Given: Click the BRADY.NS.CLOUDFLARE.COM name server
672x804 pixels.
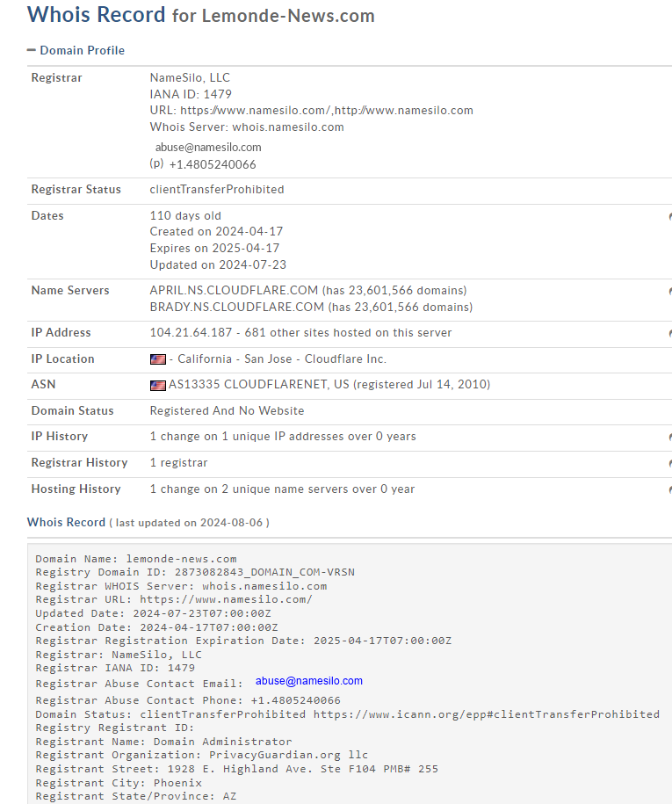Looking at the screenshot, I should click(237, 308).
